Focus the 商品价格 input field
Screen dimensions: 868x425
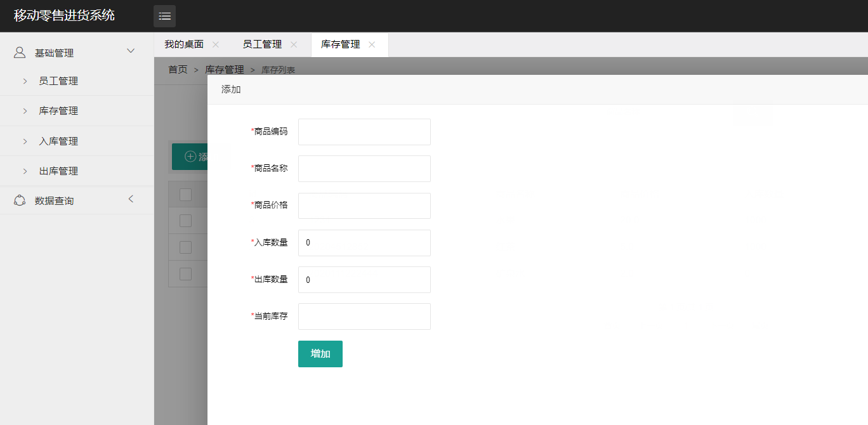[x=364, y=206]
